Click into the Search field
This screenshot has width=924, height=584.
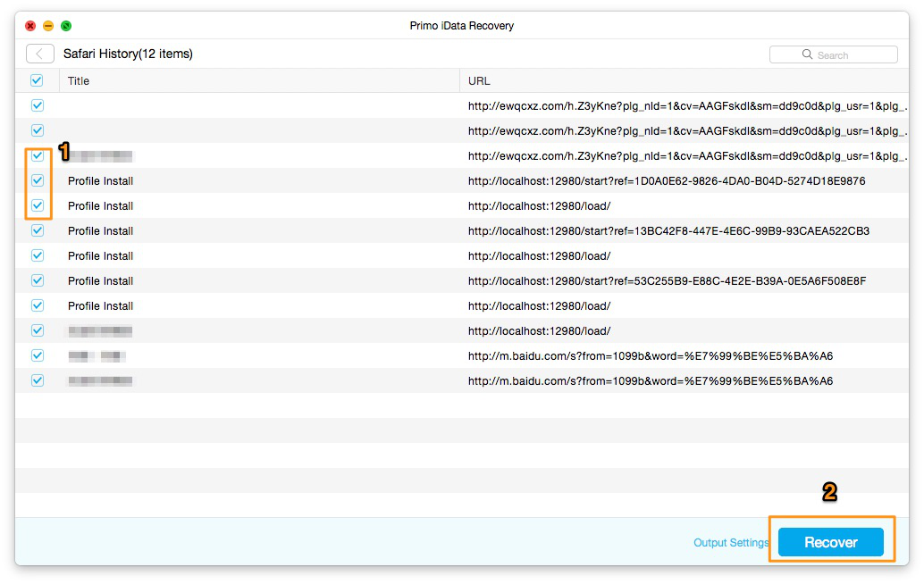(833, 54)
